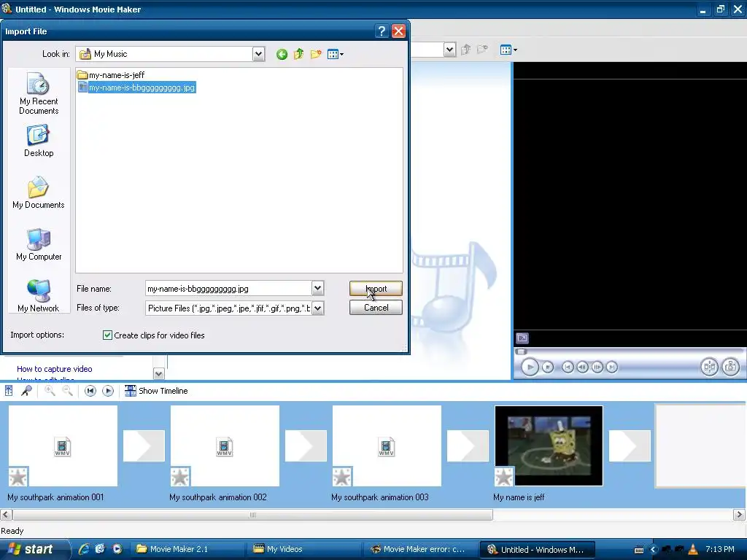Click the dialog Help question mark button
This screenshot has height=560, width=747.
[382, 31]
